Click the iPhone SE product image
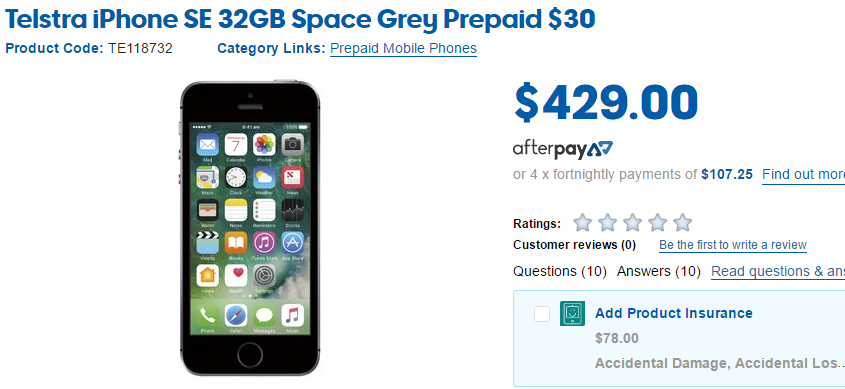Screen dimensions: 845x389 250,228
